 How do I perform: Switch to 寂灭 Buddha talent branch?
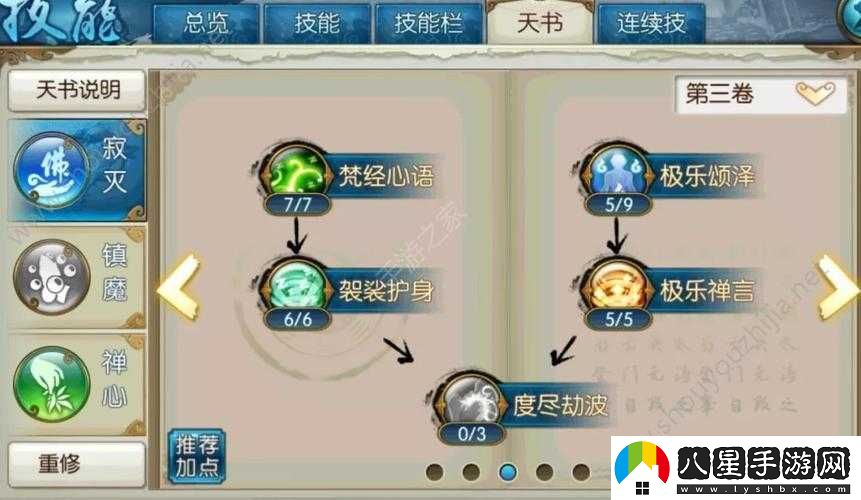pyautogui.click(x=77, y=170)
